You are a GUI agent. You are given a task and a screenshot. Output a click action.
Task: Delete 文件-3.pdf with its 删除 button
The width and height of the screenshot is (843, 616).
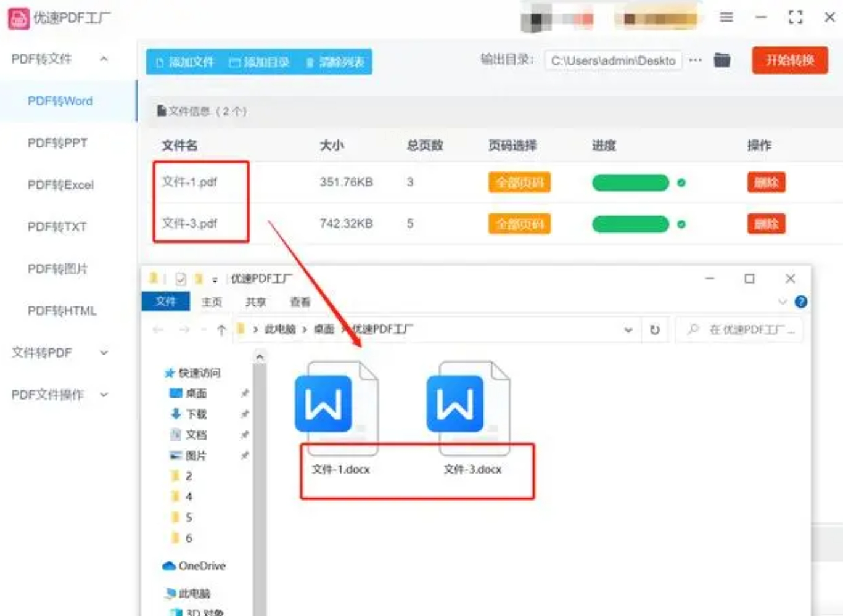point(767,224)
